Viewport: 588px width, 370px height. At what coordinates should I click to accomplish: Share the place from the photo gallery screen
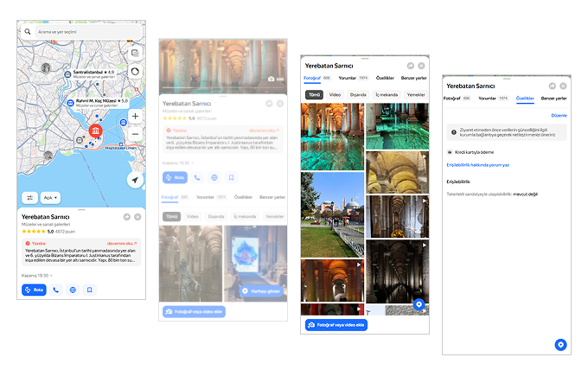tap(411, 66)
